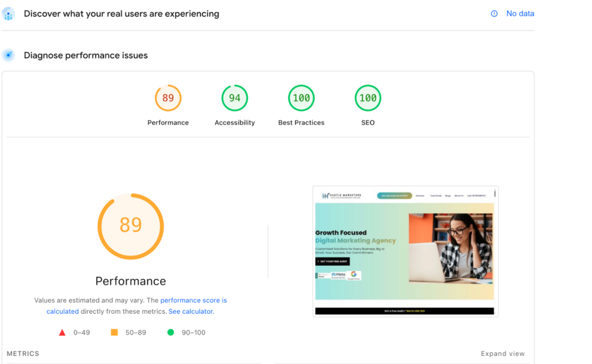The width and height of the screenshot is (592, 364).
Task: Toggle Expand view for metrics
Action: (502, 354)
